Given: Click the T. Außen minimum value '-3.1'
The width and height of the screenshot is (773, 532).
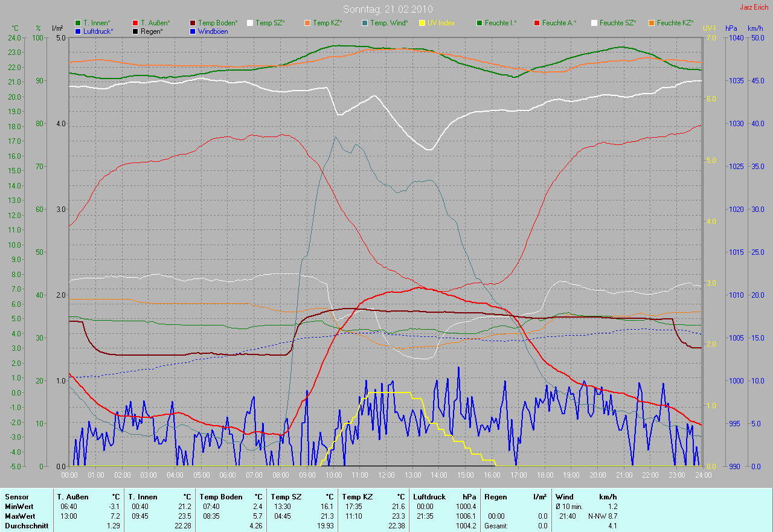Looking at the screenshot, I should tap(114, 507).
